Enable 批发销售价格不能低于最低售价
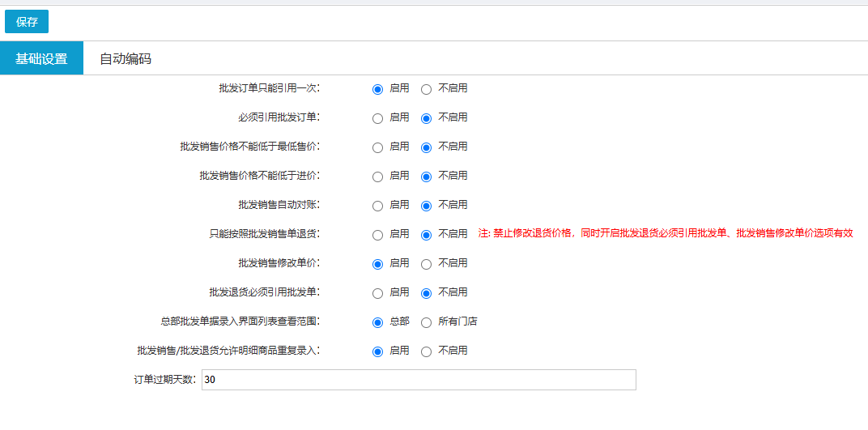 coord(377,147)
